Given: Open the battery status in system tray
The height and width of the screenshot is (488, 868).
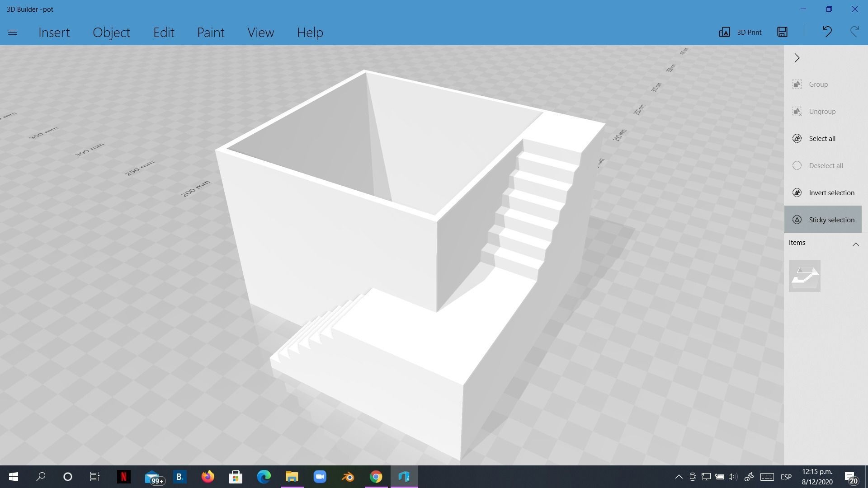Looking at the screenshot, I should point(719,477).
